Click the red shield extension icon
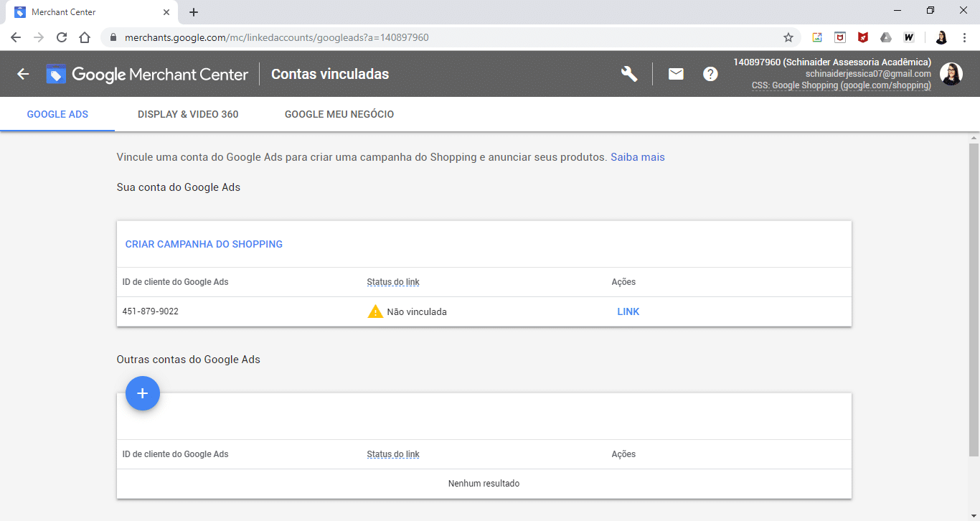 coord(863,37)
